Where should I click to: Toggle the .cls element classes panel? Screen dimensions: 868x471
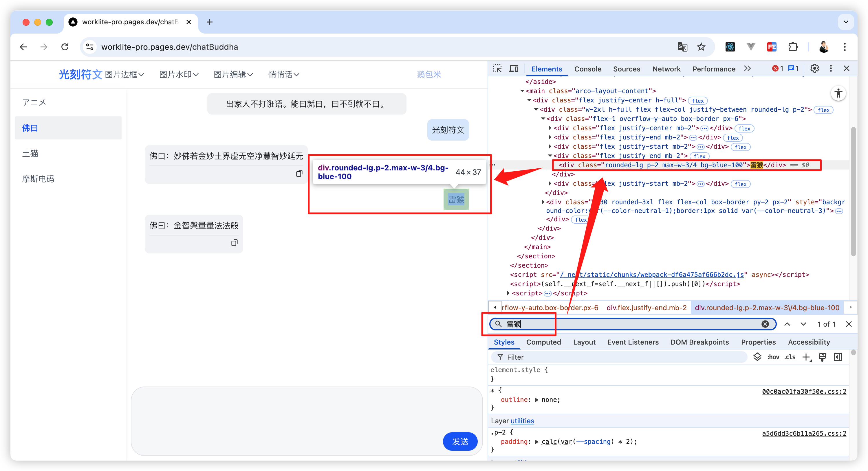pos(790,357)
